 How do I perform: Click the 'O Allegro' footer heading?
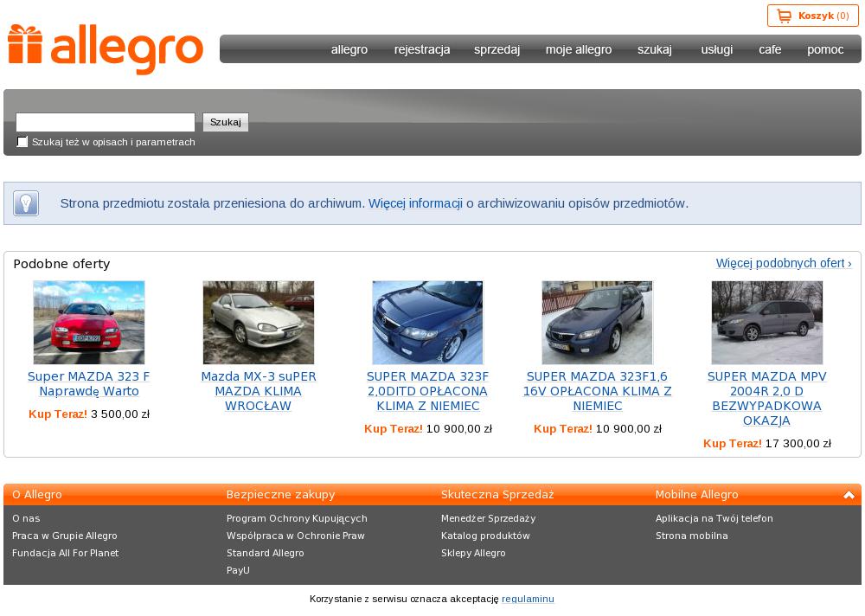click(37, 495)
